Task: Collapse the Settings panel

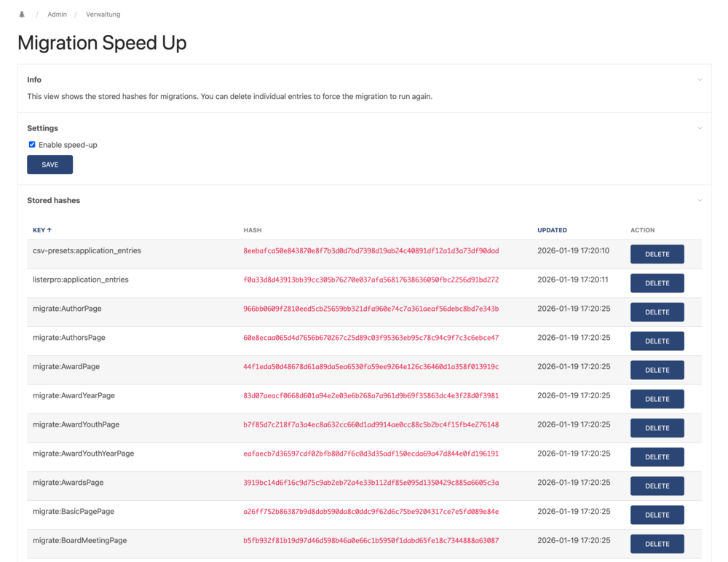Action: tap(700, 127)
